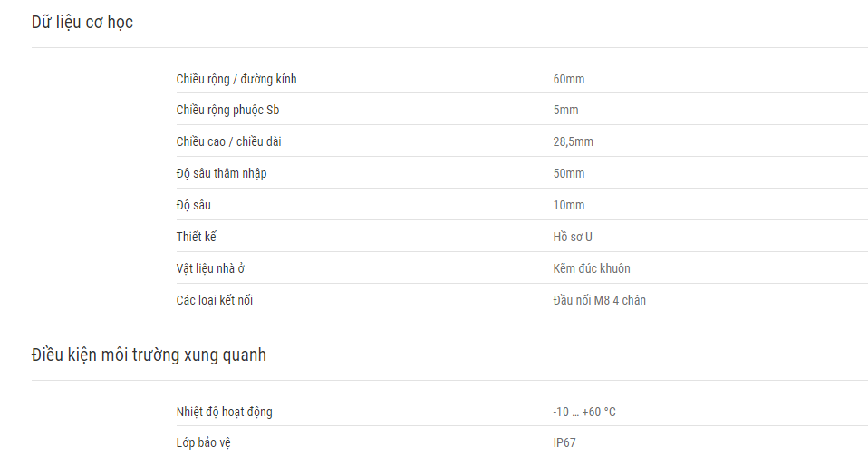Screen dimensions: 868x476
Task: Select the 'Vật liệu nhà ở' label
Action: pos(210,268)
